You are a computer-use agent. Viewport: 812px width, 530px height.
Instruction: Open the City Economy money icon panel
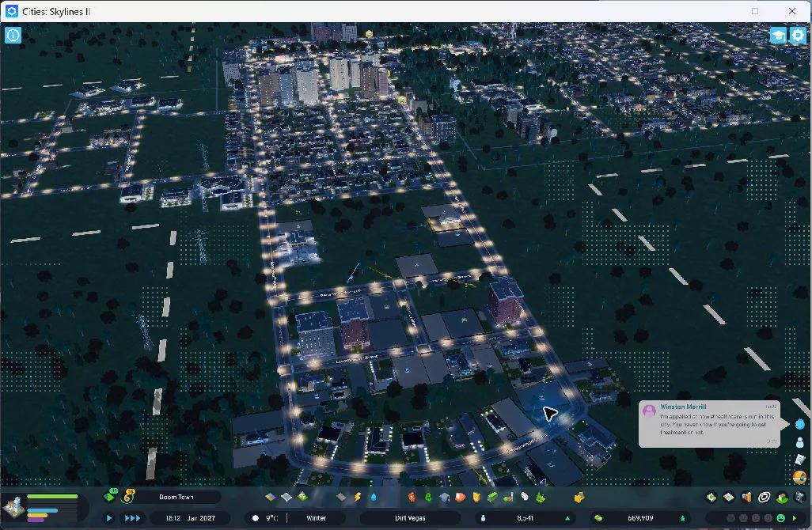click(x=711, y=498)
